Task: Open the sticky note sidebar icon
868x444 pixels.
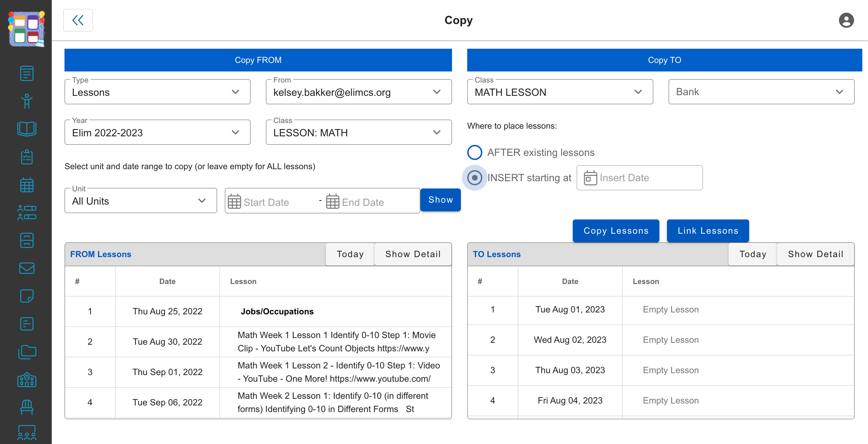Action: click(27, 296)
